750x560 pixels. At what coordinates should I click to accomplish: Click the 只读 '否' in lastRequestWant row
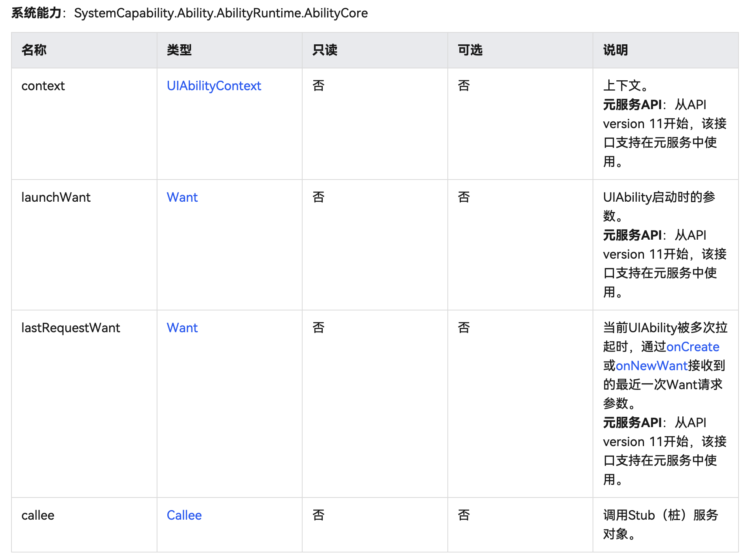[x=318, y=328]
